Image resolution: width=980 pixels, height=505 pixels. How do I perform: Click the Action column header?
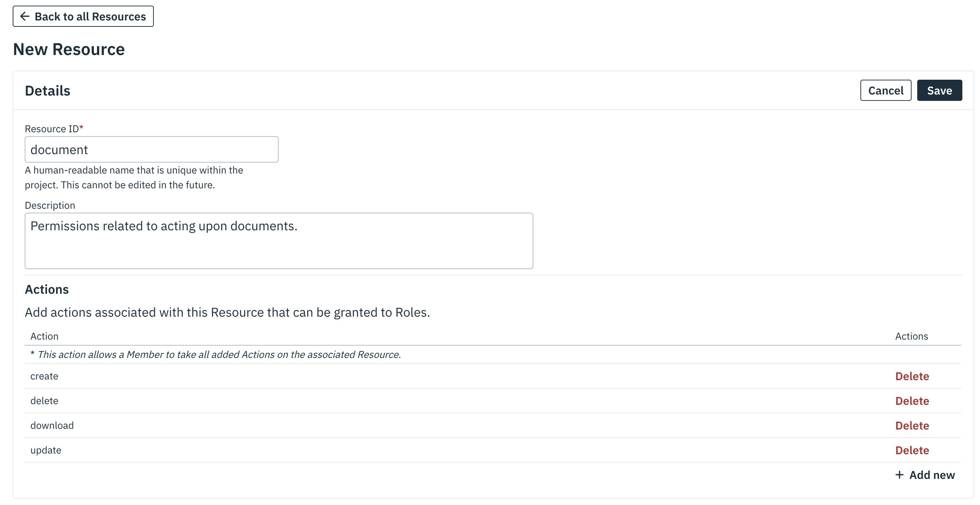pyautogui.click(x=44, y=336)
